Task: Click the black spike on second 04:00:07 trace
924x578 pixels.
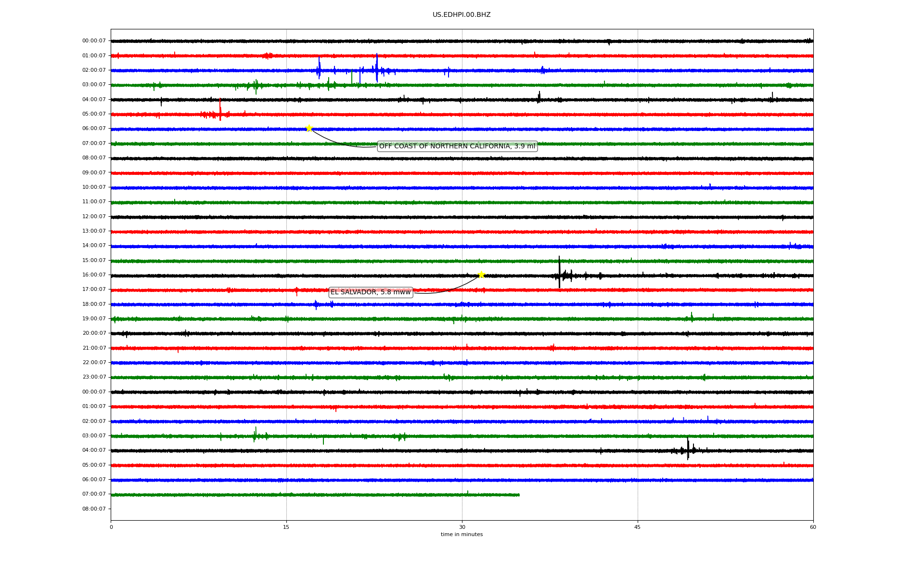Action: [688, 448]
